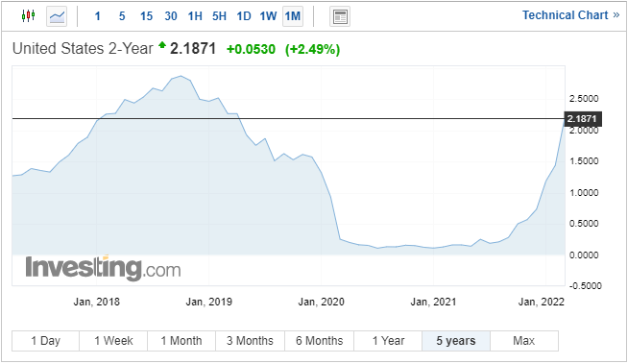
Task: Show the 1 Month range
Action: (181, 341)
